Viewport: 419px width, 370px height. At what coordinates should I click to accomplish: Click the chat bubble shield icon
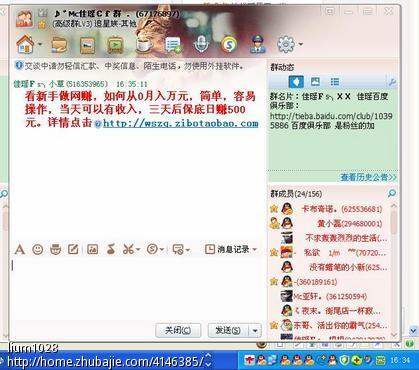tap(178, 249)
